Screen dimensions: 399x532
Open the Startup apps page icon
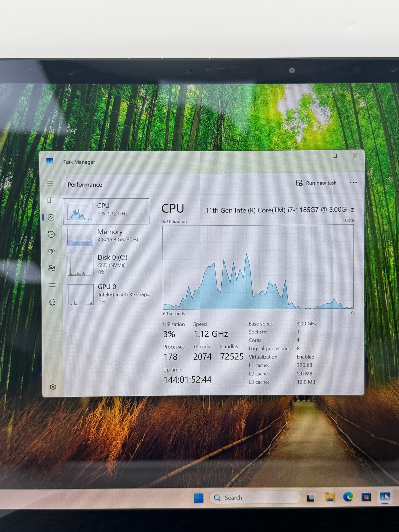[x=51, y=251]
